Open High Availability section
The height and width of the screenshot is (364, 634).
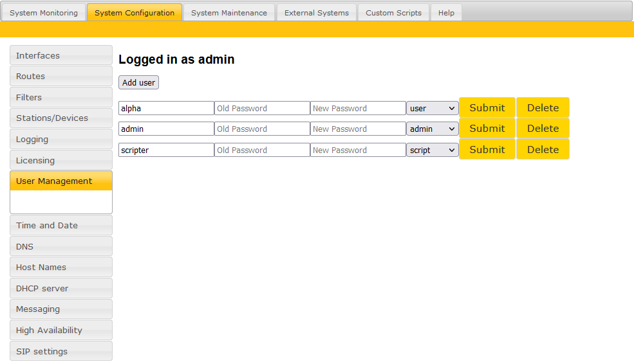point(61,330)
